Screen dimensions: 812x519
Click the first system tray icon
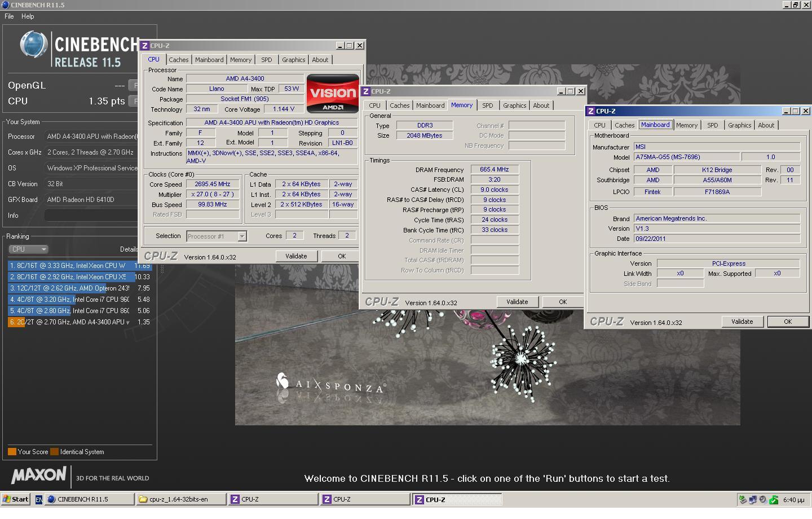(x=743, y=500)
